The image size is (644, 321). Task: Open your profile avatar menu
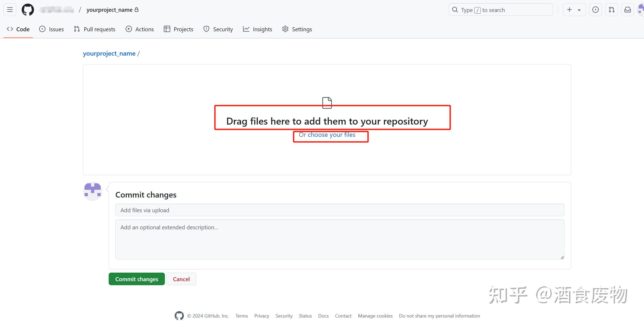[641, 9]
